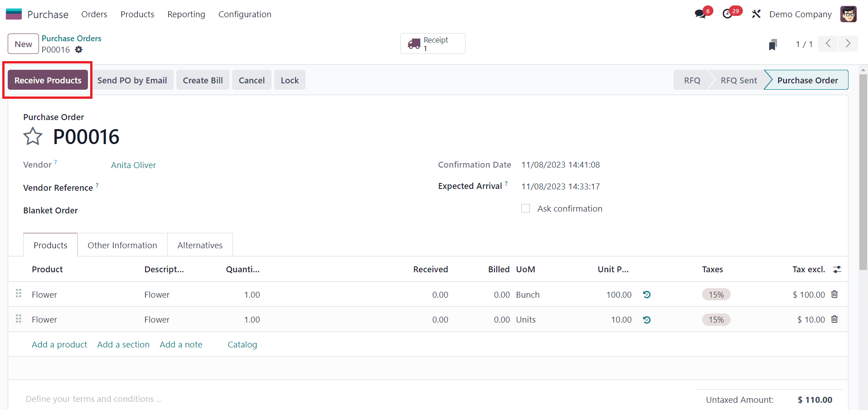This screenshot has width=868, height=410.
Task: Click the Received column header
Action: 430,269
